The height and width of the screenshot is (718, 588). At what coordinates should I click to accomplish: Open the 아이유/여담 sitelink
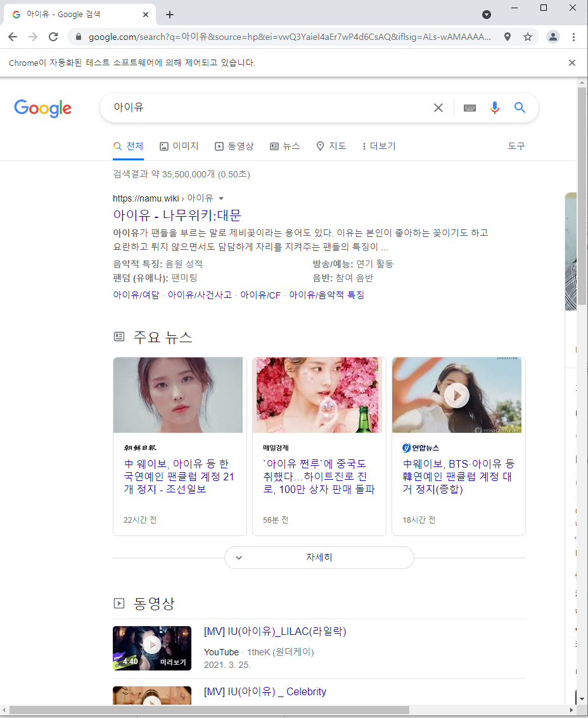click(x=136, y=295)
